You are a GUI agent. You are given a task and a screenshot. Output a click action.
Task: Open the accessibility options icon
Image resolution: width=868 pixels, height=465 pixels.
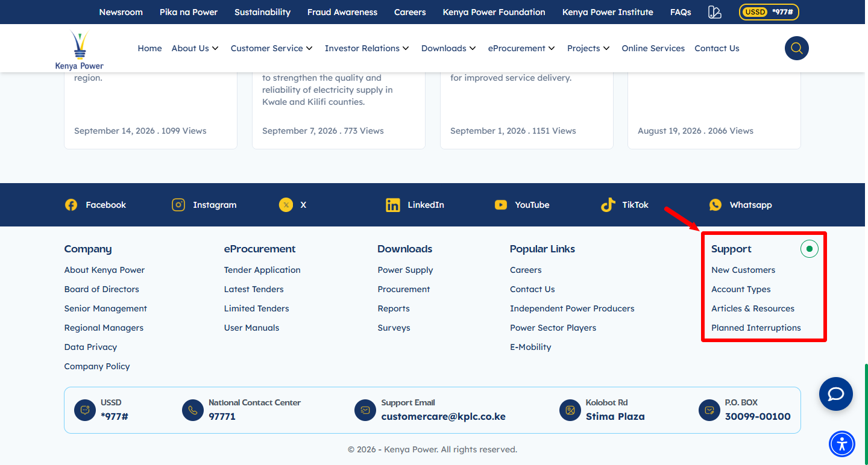842,445
